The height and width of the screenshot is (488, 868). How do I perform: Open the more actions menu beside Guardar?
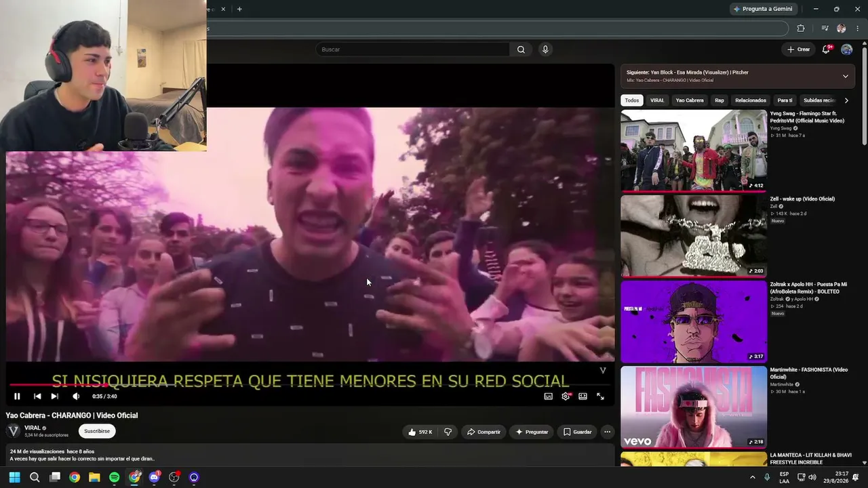pyautogui.click(x=608, y=432)
